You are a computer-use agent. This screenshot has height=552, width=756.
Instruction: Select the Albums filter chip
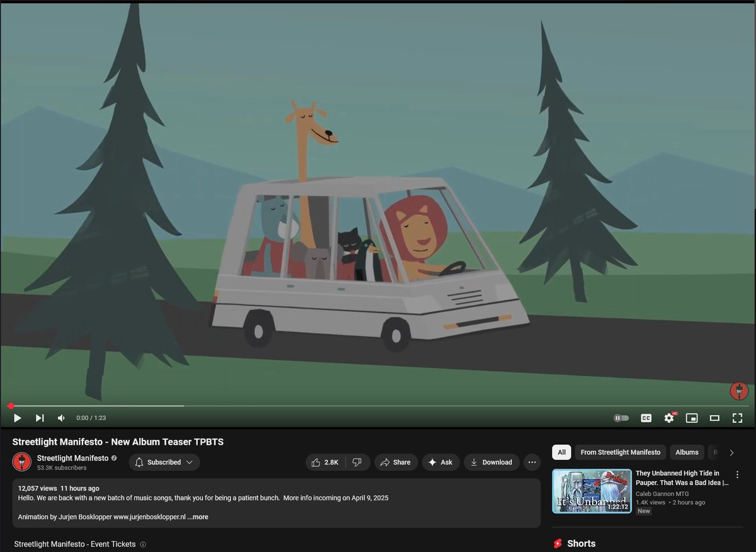687,452
